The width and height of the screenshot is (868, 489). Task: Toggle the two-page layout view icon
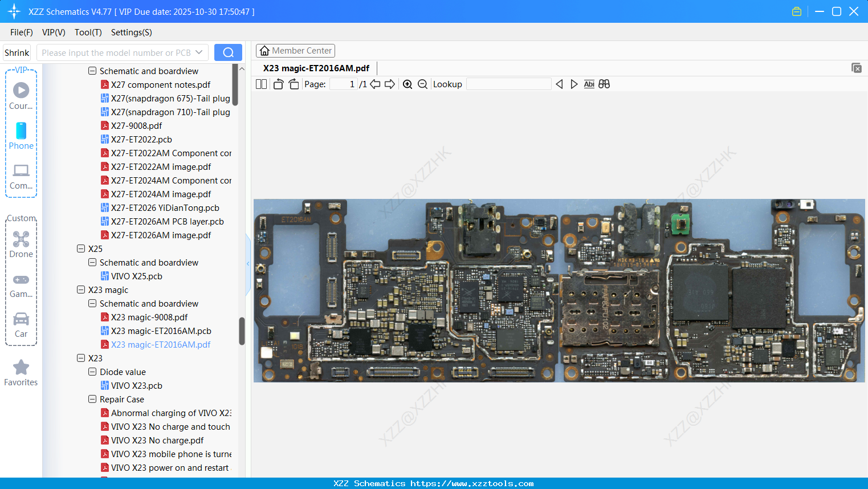(262, 84)
